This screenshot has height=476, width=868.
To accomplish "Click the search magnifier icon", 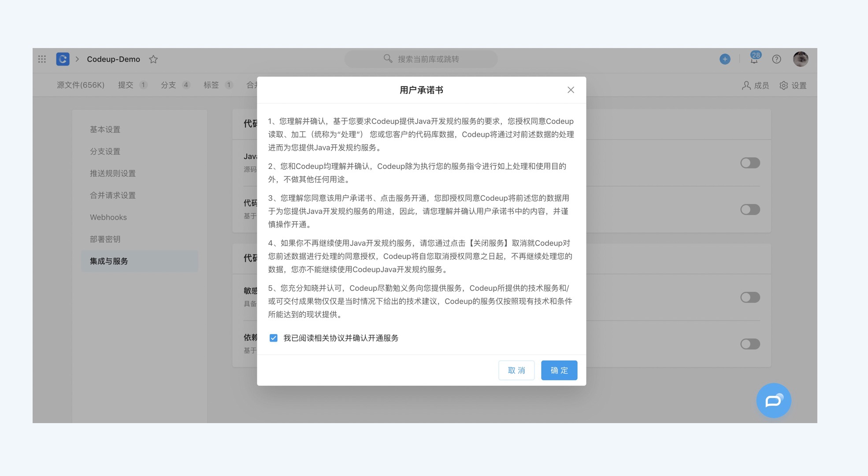I will coord(387,59).
